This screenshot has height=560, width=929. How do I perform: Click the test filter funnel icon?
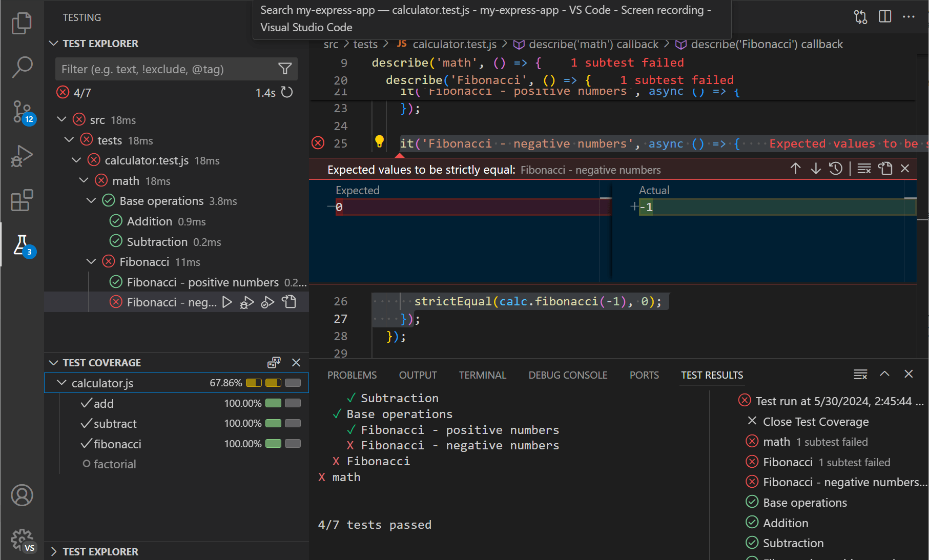point(285,69)
